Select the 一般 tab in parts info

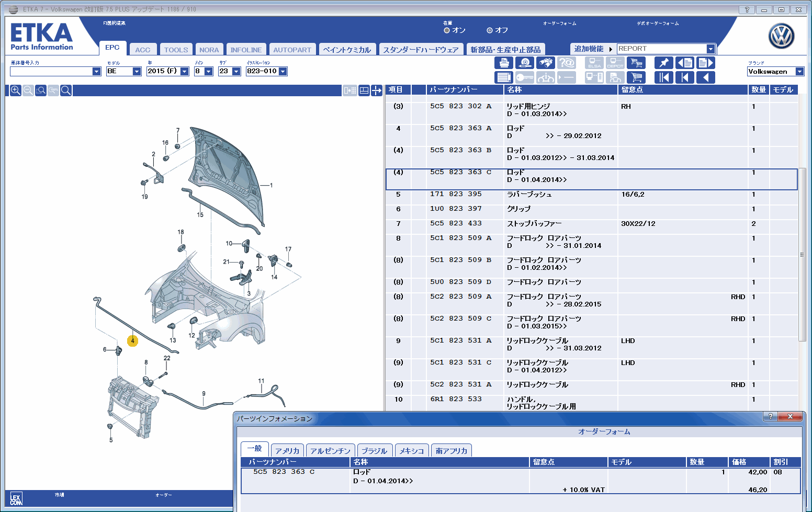pyautogui.click(x=255, y=449)
